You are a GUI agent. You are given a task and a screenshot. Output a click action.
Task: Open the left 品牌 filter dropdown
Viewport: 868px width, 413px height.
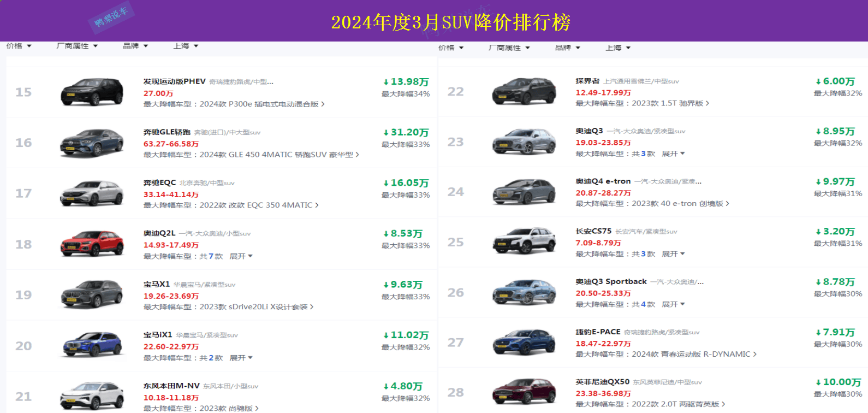tap(135, 46)
